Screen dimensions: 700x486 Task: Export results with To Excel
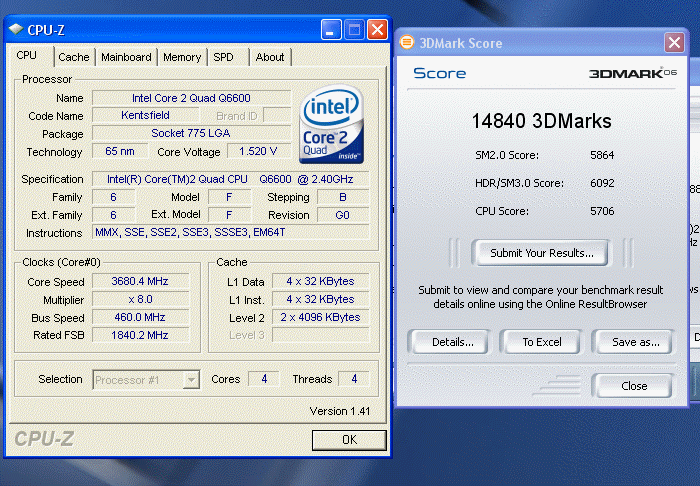[x=542, y=342]
